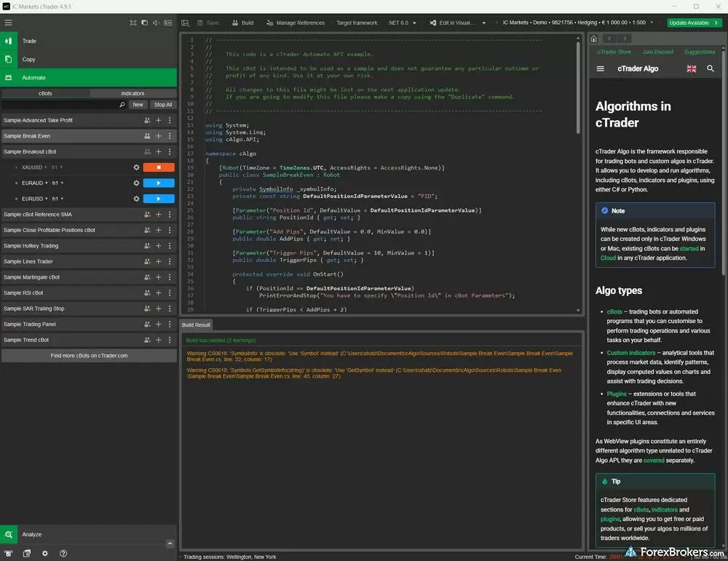The height and width of the screenshot is (561, 728).
Task: Stop the running XAUUSD instance
Action: coord(159,167)
